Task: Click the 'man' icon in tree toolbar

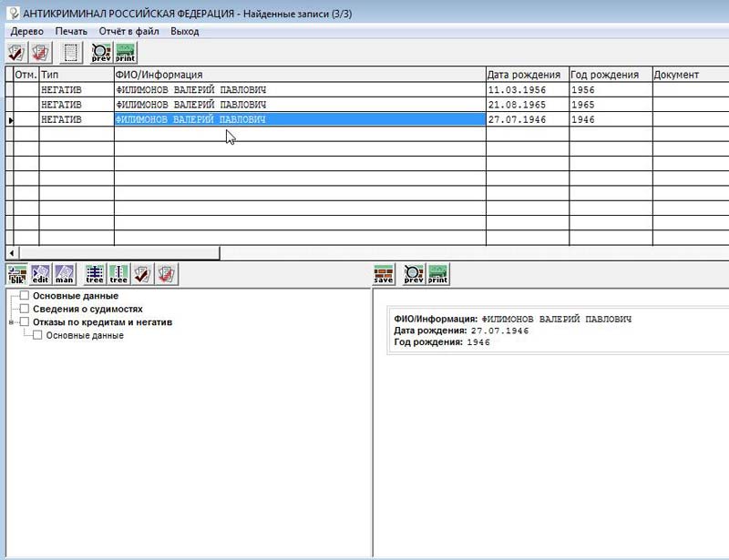Action: coord(64,274)
